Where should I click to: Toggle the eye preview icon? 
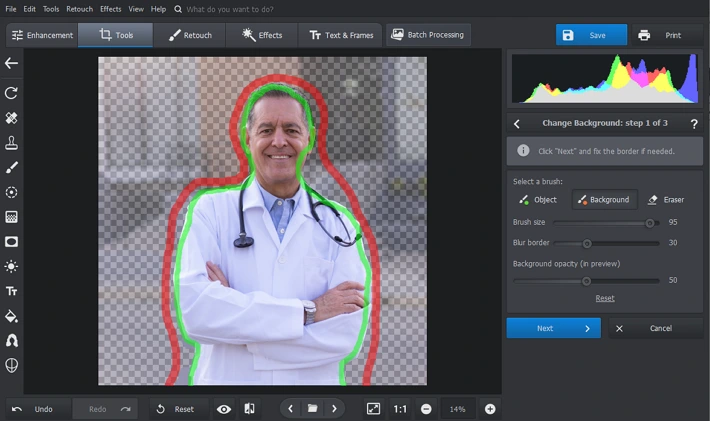pyautogui.click(x=224, y=409)
